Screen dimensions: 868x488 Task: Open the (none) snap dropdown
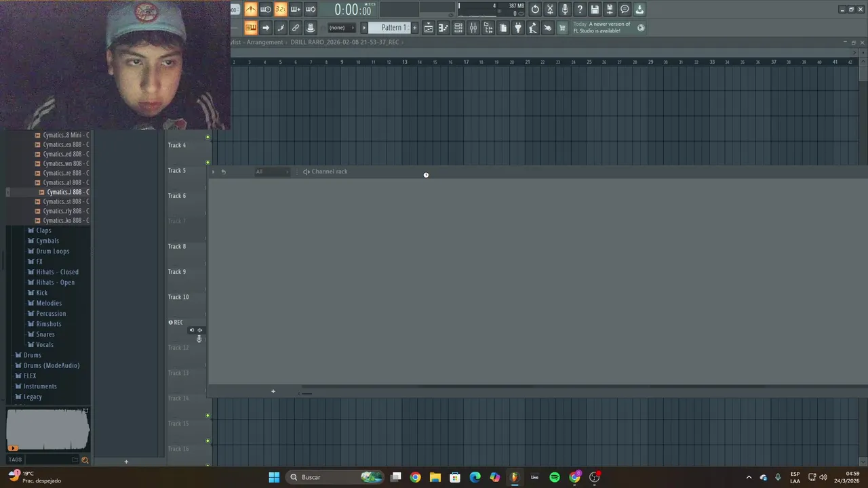point(342,28)
